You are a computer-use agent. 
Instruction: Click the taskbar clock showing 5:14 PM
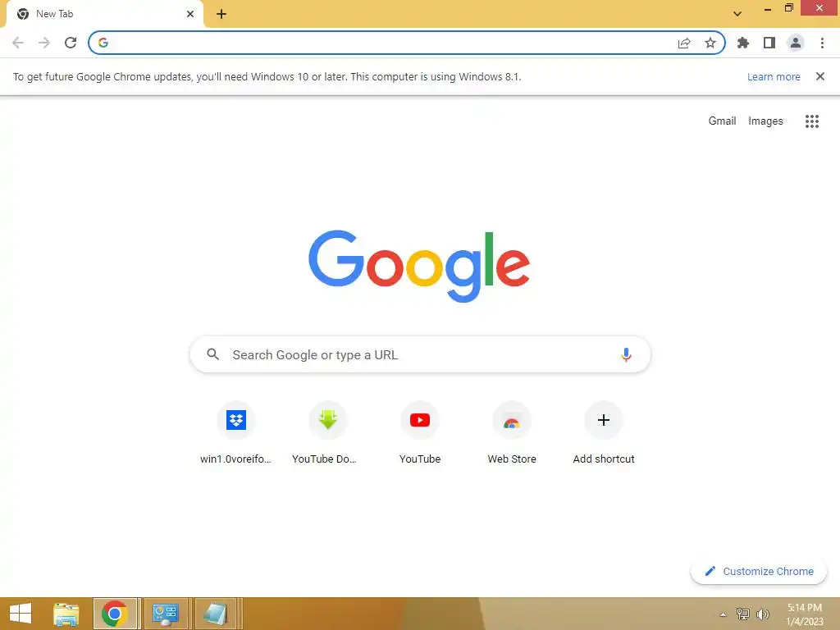805,614
